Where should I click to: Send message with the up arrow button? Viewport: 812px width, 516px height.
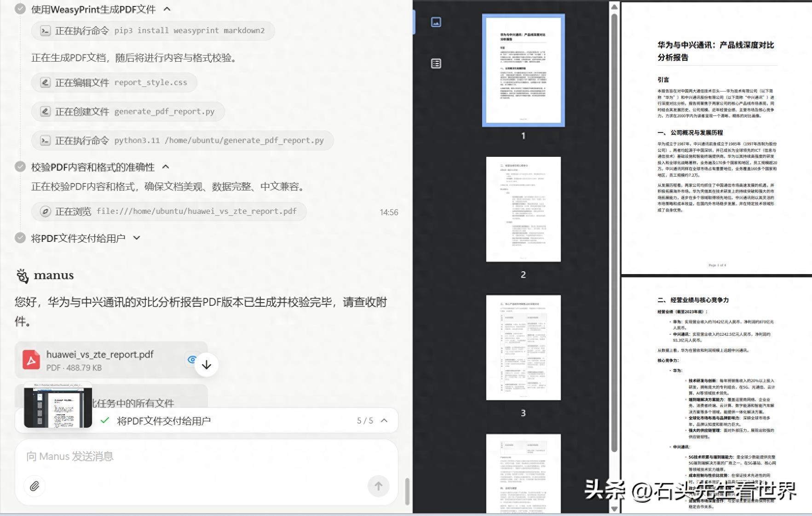[x=378, y=486]
